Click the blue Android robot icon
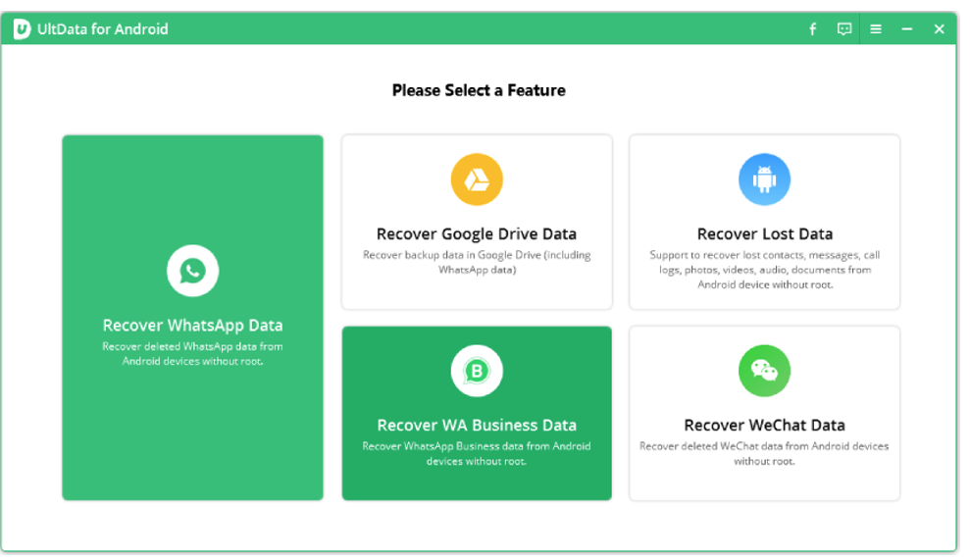 pos(764,179)
